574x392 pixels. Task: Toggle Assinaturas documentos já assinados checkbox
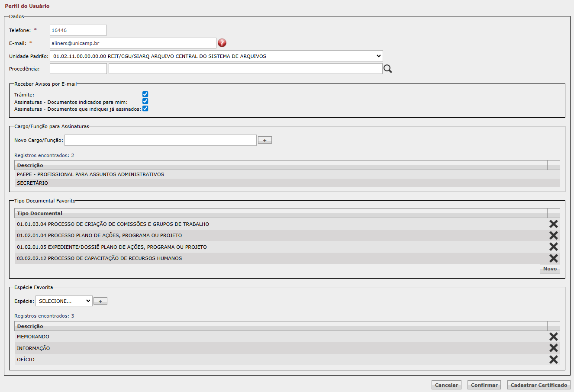tap(145, 109)
